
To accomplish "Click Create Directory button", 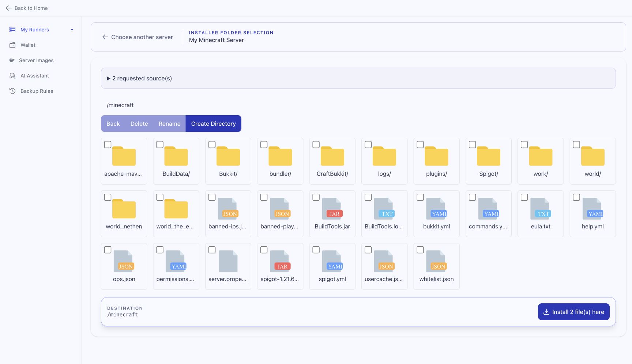I will pyautogui.click(x=214, y=124).
